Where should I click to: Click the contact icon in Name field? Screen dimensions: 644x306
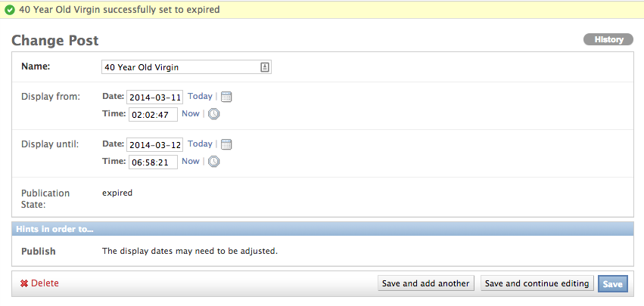[x=265, y=67]
